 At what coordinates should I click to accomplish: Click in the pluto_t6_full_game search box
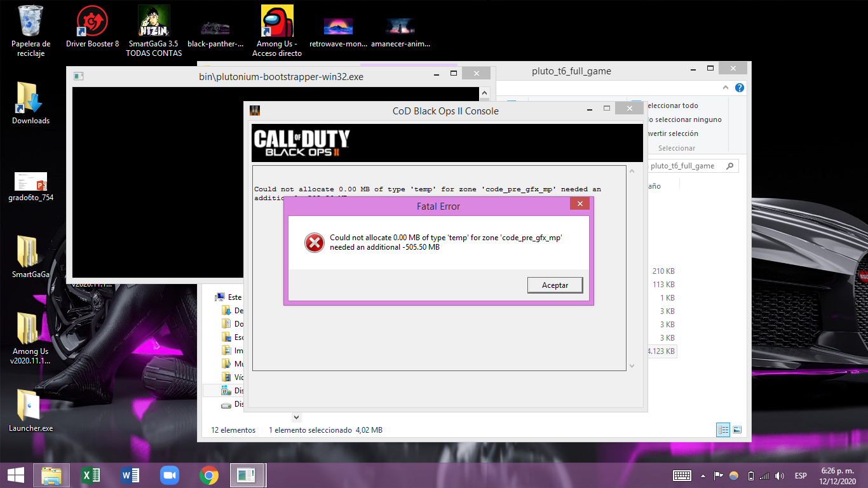[686, 166]
